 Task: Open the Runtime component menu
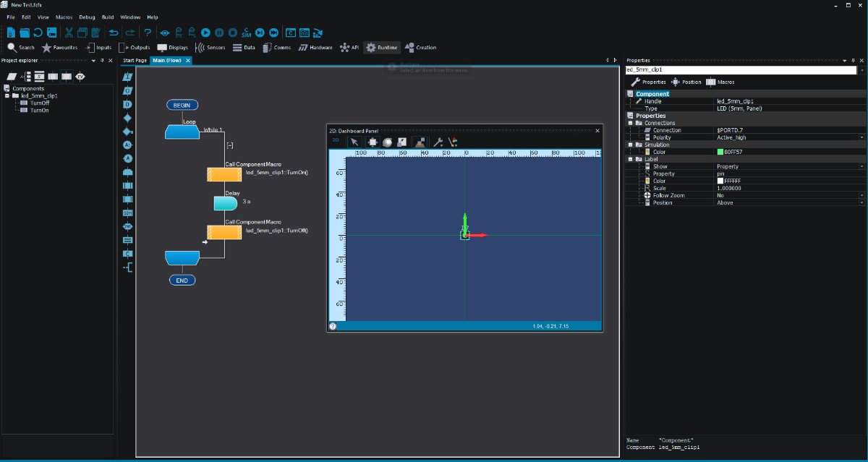pos(382,48)
